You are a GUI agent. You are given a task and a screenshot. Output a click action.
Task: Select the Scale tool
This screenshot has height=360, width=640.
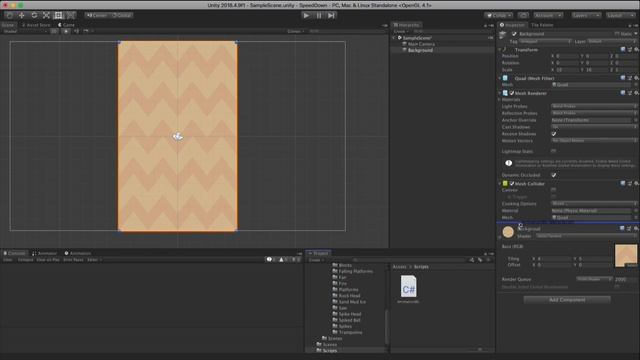pos(46,15)
